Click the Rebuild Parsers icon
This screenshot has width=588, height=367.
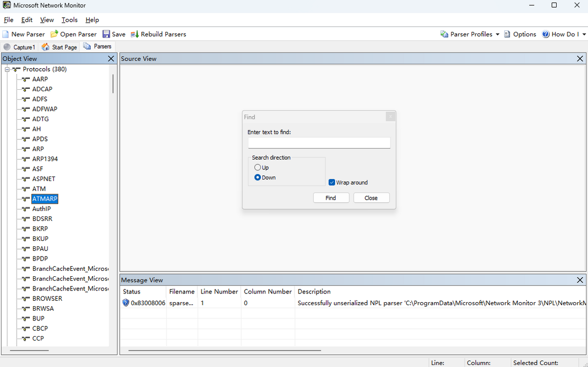[x=135, y=34]
